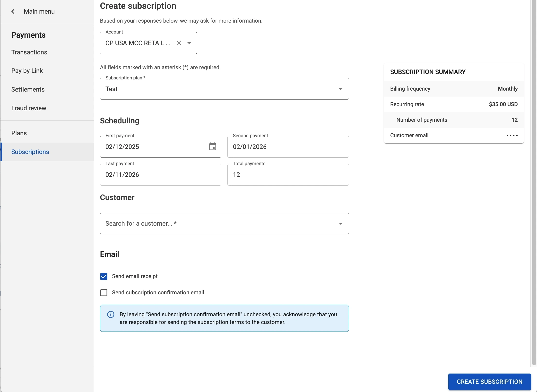This screenshot has width=537, height=392.
Task: Clear the Account field with X icon
Action: point(179,43)
